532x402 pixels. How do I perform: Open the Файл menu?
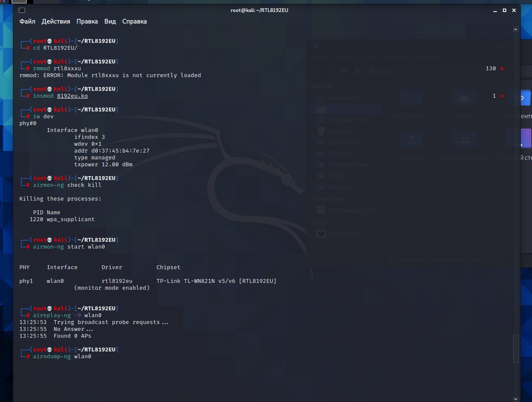(x=27, y=21)
